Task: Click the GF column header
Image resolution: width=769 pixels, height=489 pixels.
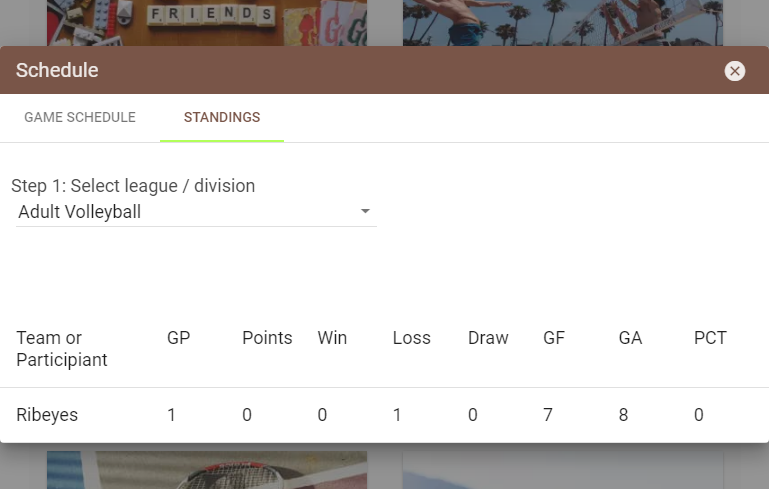Action: pos(554,338)
